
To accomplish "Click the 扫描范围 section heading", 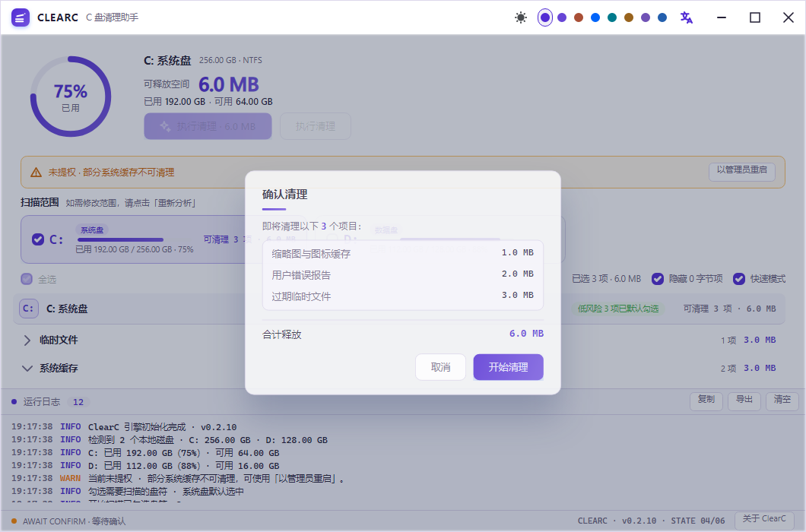I will (40, 202).
